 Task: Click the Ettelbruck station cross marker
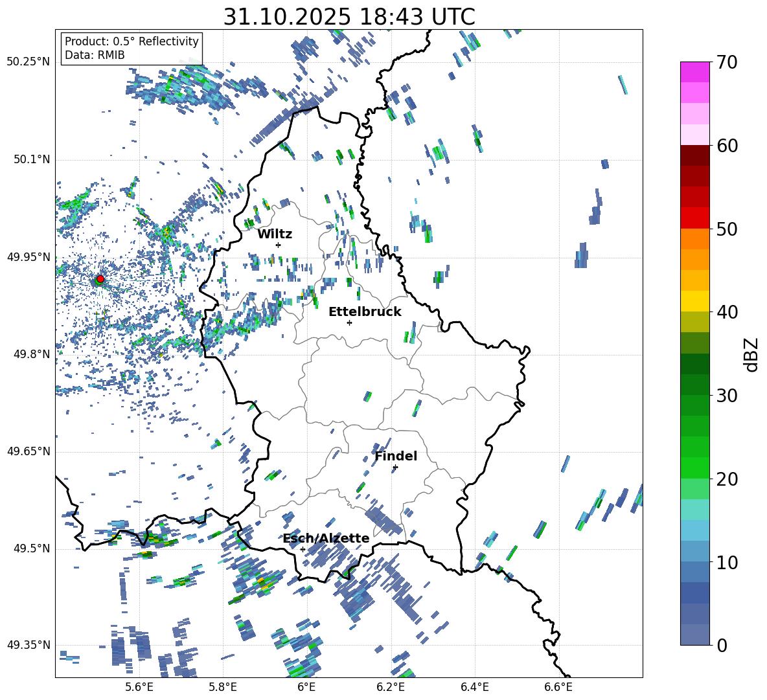coord(349,322)
